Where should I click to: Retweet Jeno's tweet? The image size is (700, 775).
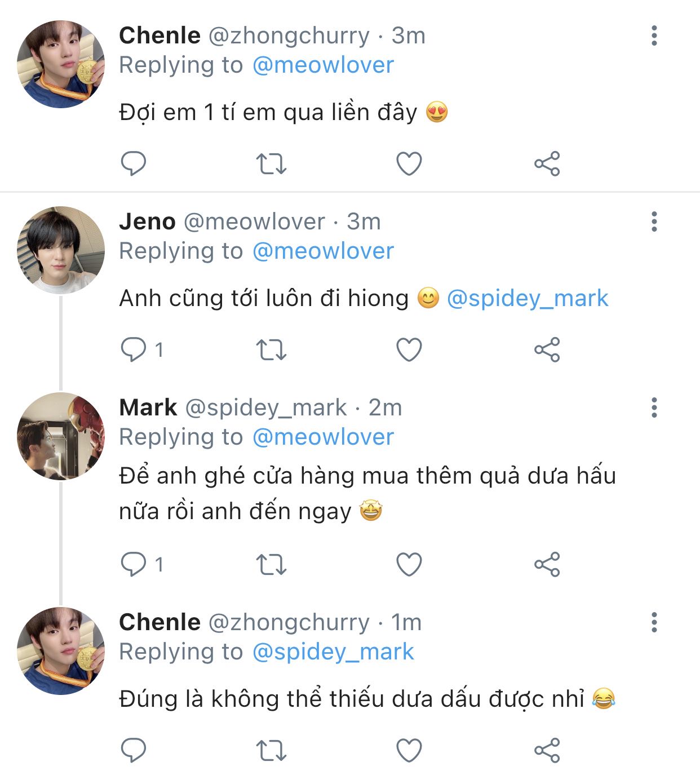coord(271,350)
